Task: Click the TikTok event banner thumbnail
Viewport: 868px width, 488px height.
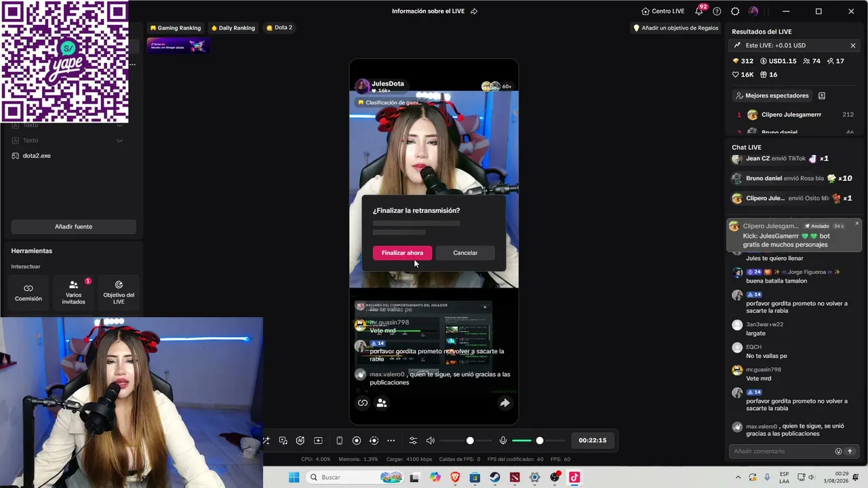Action: 178,46
